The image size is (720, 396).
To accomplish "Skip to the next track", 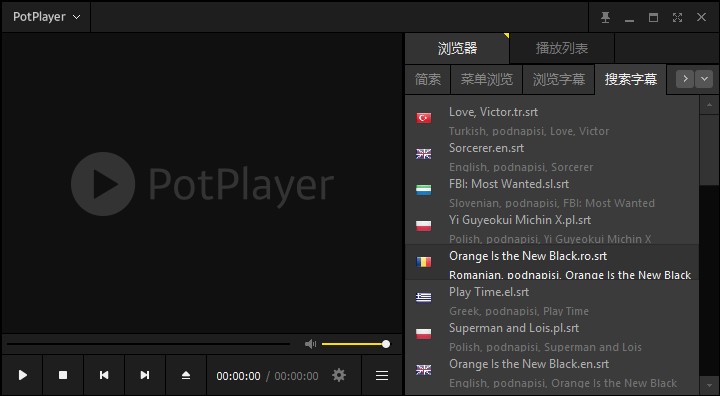I will [145, 375].
